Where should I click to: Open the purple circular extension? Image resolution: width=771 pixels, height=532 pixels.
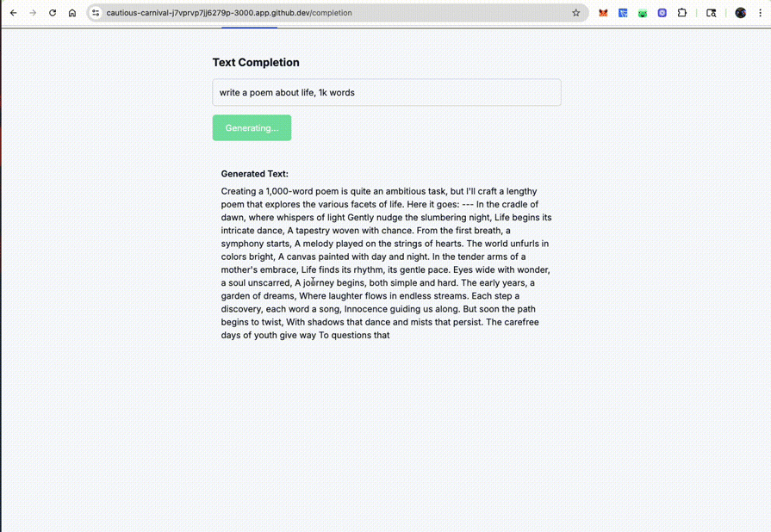point(662,13)
